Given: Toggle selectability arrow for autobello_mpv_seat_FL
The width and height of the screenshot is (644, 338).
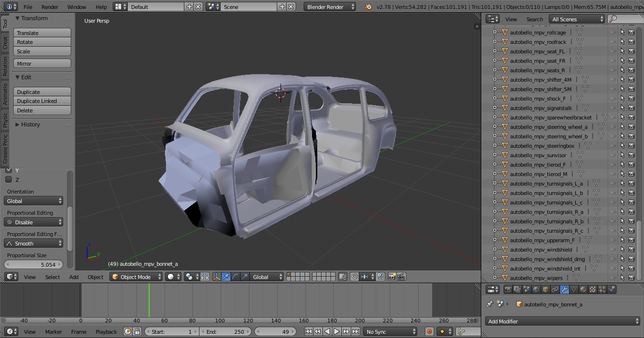Looking at the screenshot, I should point(622,51).
